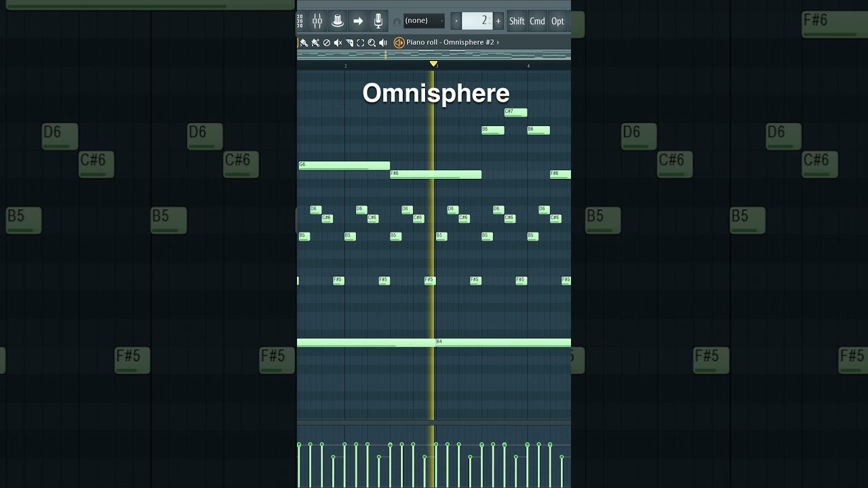Select the Mute tool
The height and width of the screenshot is (488, 868).
338,43
